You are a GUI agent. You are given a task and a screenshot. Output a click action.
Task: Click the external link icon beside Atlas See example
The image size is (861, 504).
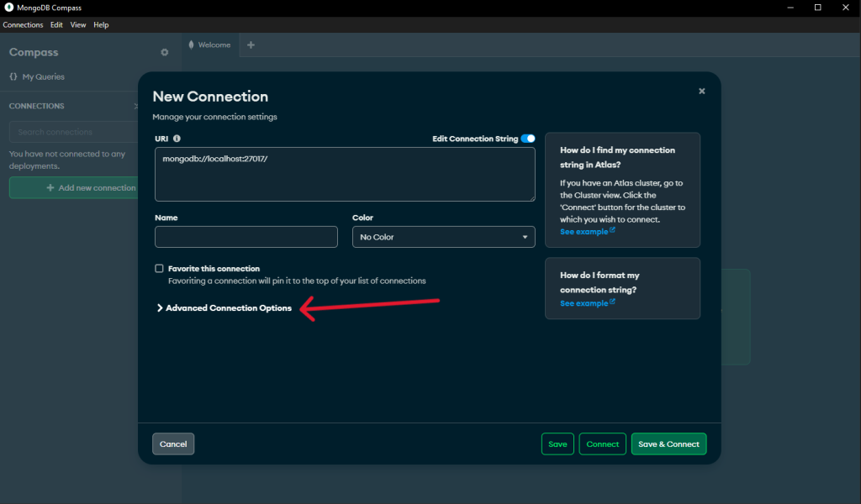pos(612,230)
